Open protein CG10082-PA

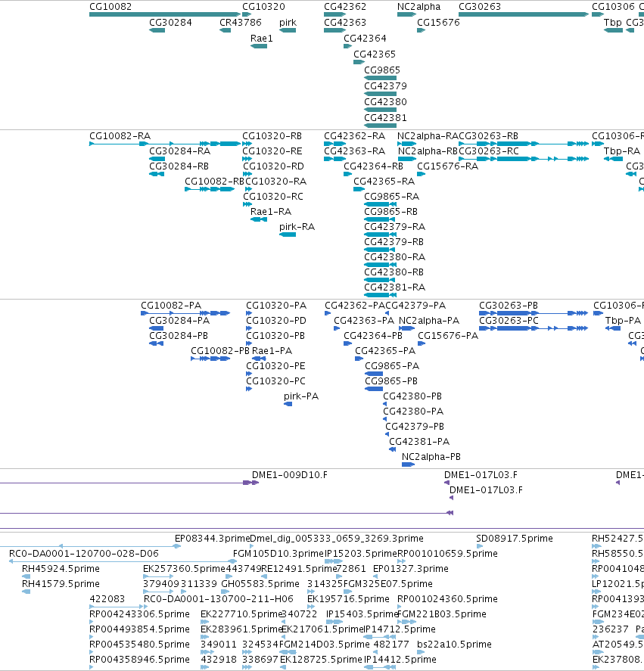[171, 306]
